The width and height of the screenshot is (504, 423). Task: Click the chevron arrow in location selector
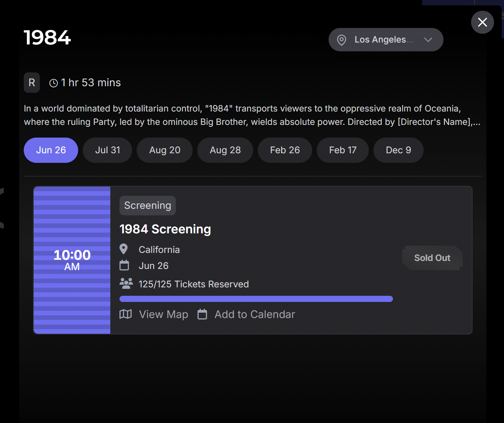coord(428,40)
